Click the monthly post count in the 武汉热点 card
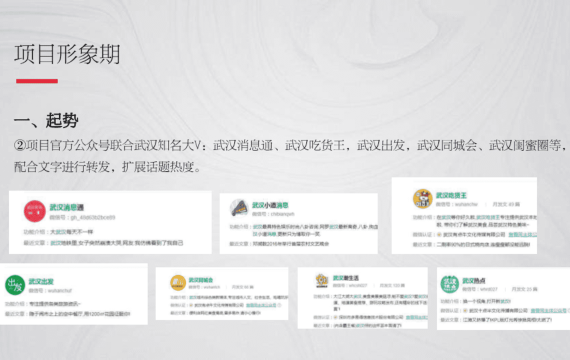The width and height of the screenshot is (570, 360). click(x=525, y=289)
